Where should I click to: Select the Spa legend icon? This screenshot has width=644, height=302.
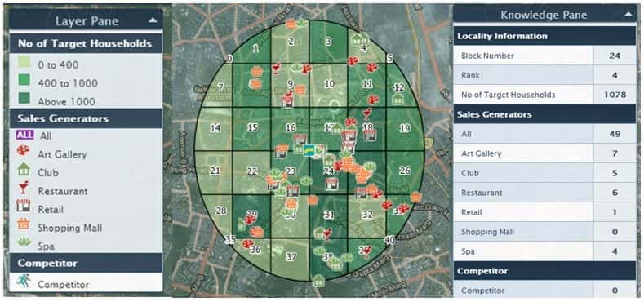(24, 242)
